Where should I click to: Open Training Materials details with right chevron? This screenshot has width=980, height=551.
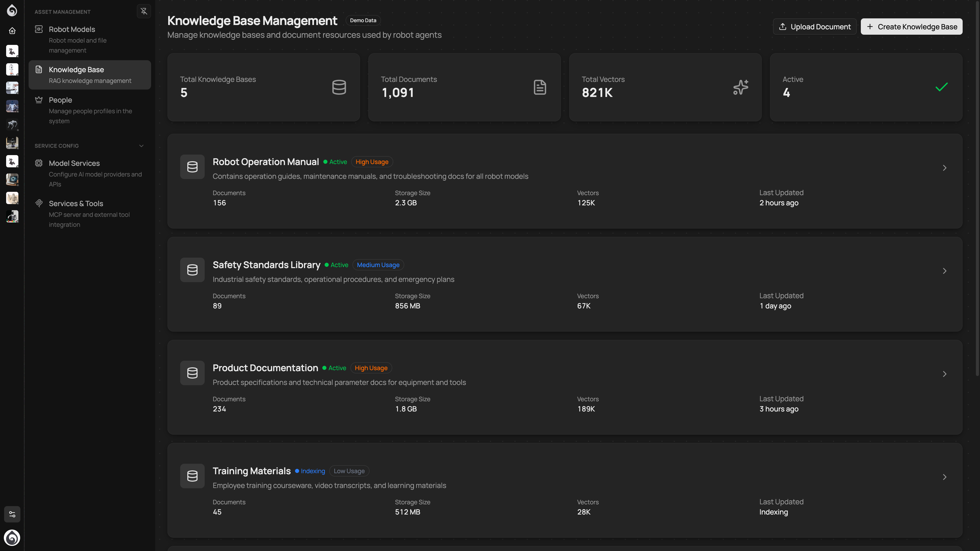click(x=944, y=477)
